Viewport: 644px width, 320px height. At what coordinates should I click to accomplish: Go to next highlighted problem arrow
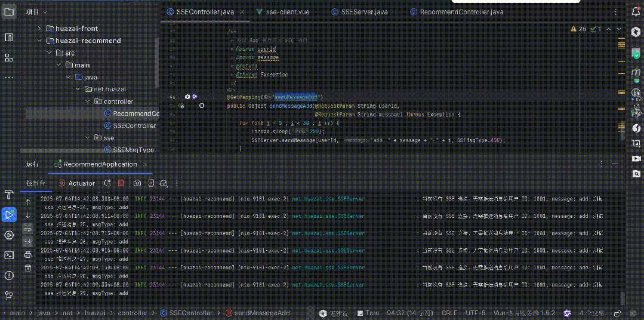[x=620, y=29]
